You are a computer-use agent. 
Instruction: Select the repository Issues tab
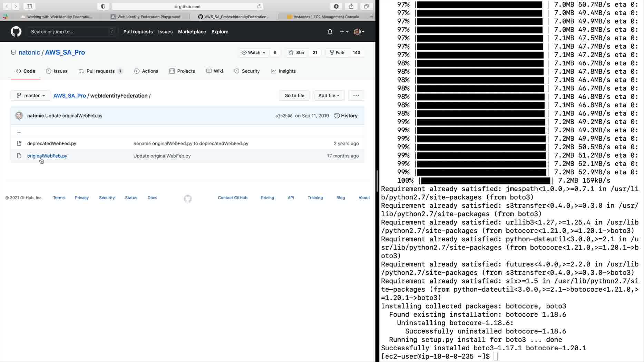click(x=57, y=71)
